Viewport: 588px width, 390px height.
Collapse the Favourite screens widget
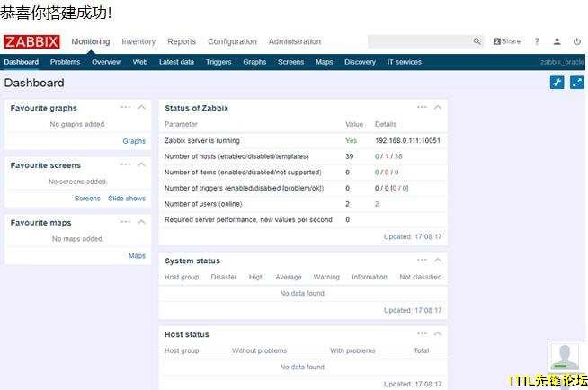[x=141, y=164]
